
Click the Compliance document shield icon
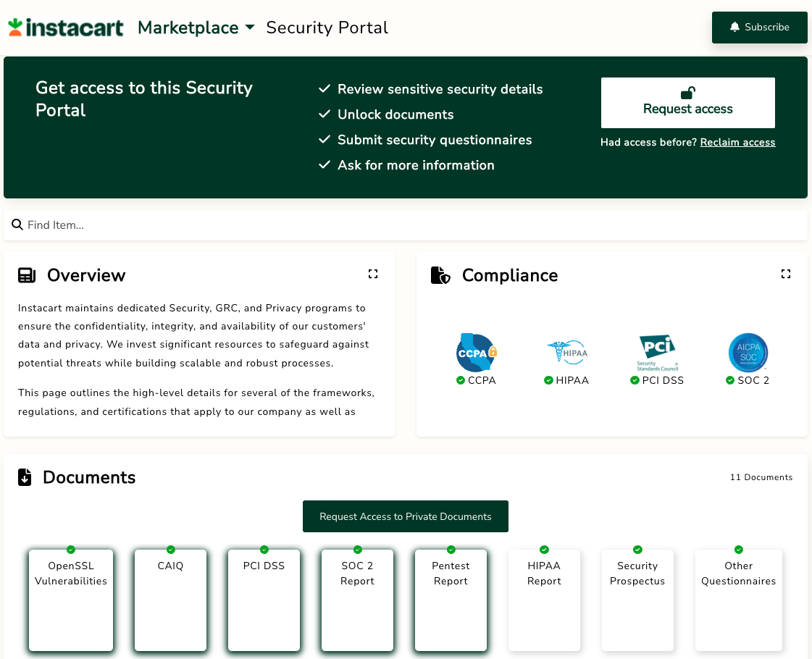coord(440,275)
